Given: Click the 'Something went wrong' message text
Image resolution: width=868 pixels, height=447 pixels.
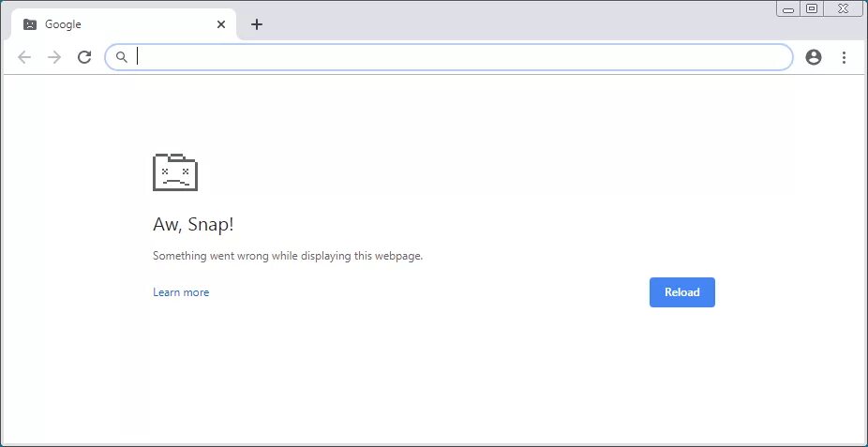Looking at the screenshot, I should [x=288, y=256].
